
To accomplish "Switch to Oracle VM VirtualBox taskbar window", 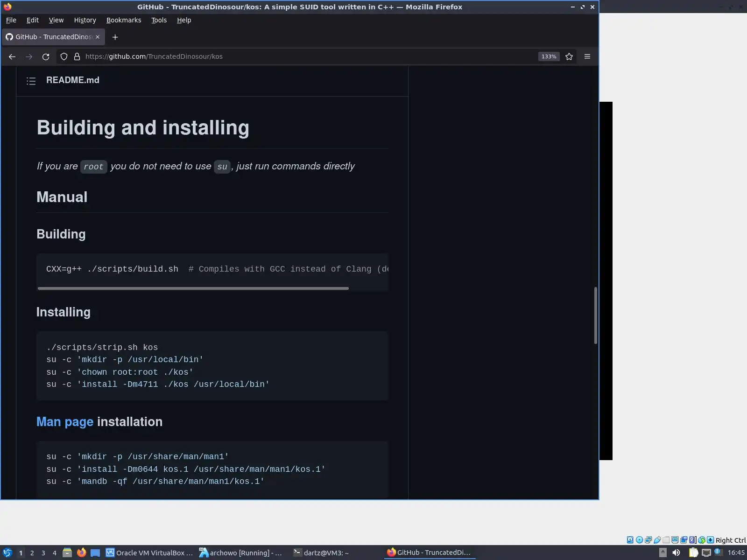I will click(x=149, y=553).
